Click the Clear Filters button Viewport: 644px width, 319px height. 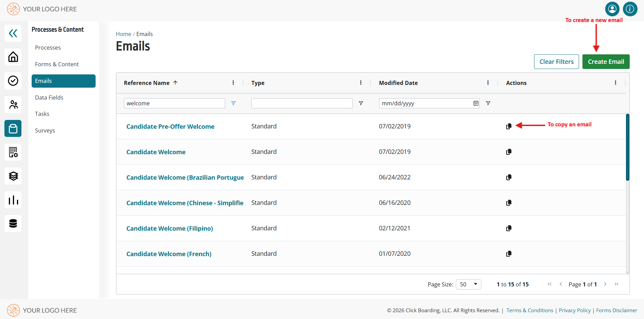pyautogui.click(x=557, y=62)
